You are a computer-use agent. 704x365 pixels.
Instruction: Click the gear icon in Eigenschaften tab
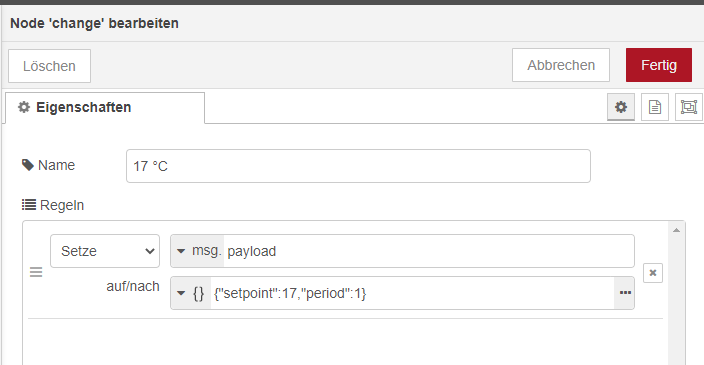point(24,107)
